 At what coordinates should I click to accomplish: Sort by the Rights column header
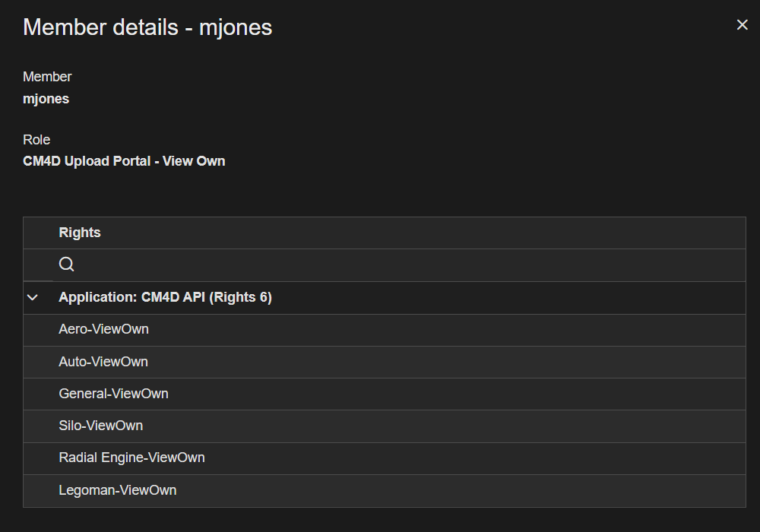pyautogui.click(x=80, y=233)
